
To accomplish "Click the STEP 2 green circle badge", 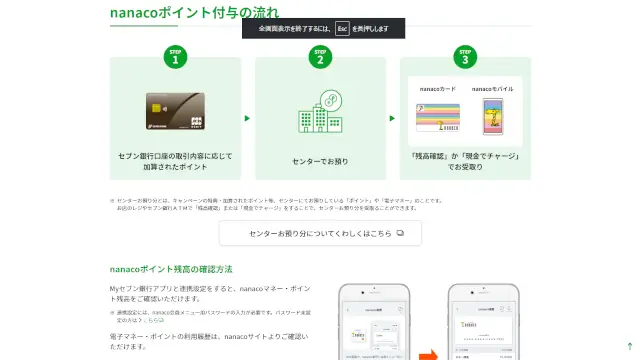I will pos(320,57).
